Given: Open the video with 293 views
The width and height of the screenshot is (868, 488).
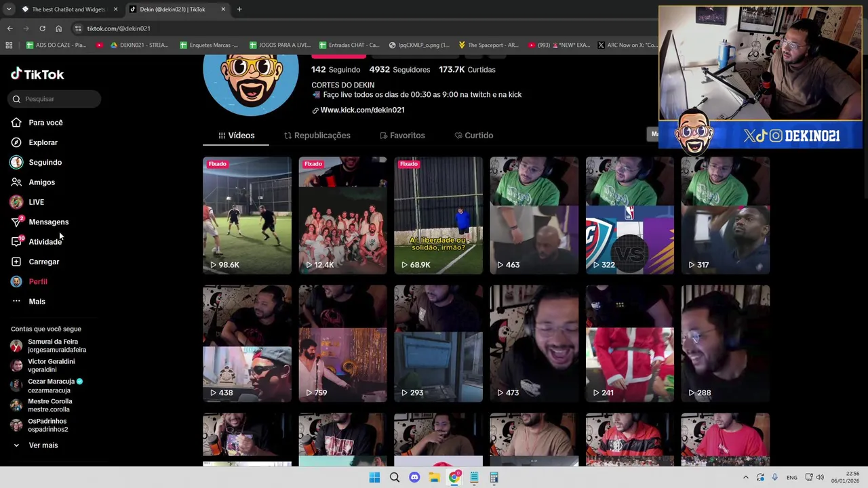Looking at the screenshot, I should click(438, 344).
